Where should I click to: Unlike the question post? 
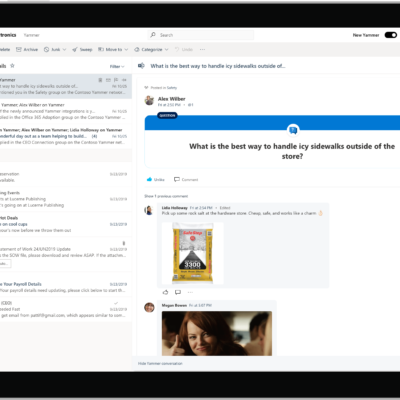tap(155, 179)
